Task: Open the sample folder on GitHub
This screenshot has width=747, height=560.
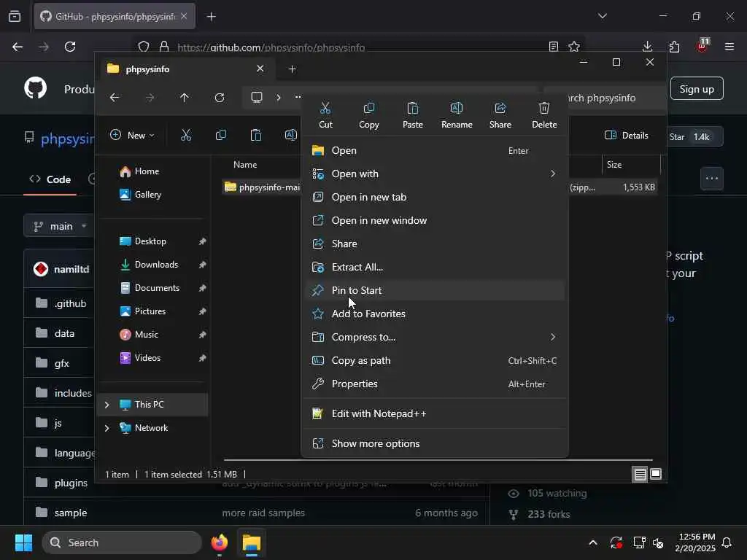Action: pos(71,513)
